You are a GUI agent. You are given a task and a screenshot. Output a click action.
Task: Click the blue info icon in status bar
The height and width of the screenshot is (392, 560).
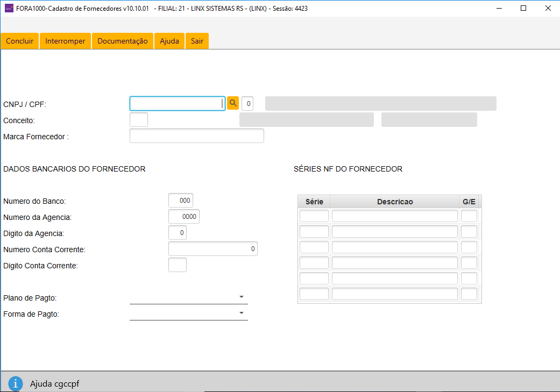[16, 384]
